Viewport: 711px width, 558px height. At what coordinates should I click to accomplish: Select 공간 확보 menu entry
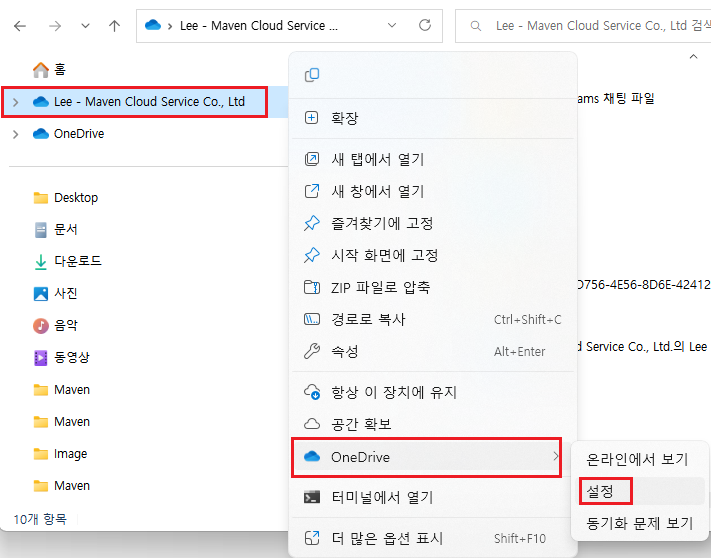(433, 424)
